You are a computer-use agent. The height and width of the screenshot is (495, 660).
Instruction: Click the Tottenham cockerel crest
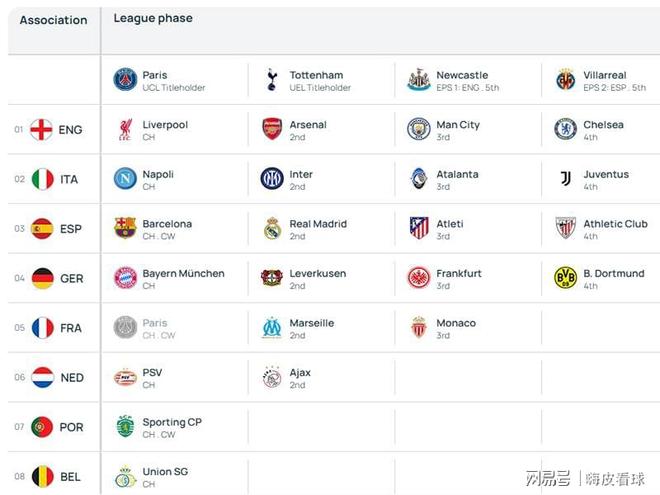272,80
